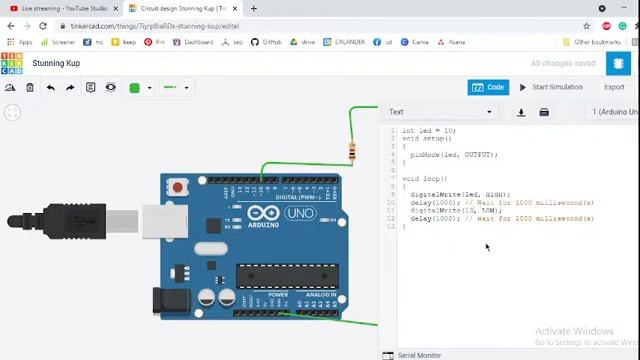The image size is (640, 360).
Task: Click code line 'int led = 10;'
Action: click(429, 131)
